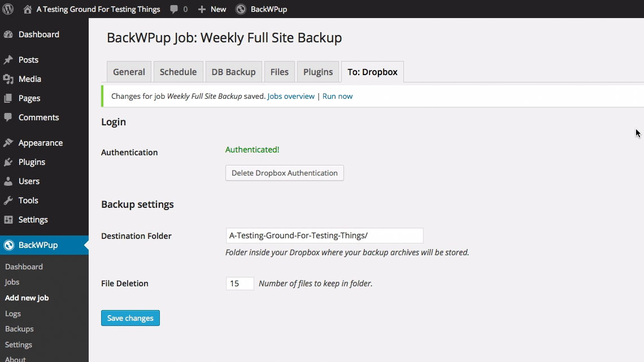Open the Files tab
This screenshot has height=362, width=644.
[279, 72]
